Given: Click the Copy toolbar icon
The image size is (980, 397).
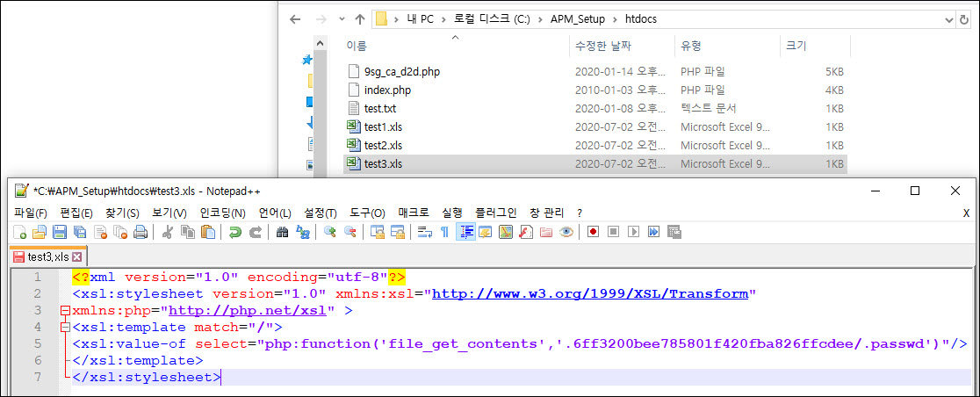Looking at the screenshot, I should point(188,233).
